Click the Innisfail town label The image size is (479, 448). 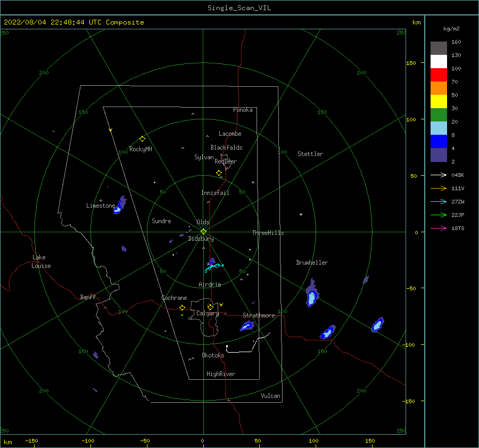click(x=215, y=193)
